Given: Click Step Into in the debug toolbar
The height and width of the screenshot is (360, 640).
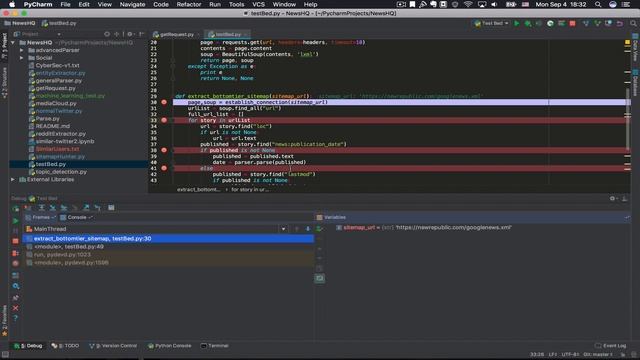Looking at the screenshot, I should click(x=53, y=208).
